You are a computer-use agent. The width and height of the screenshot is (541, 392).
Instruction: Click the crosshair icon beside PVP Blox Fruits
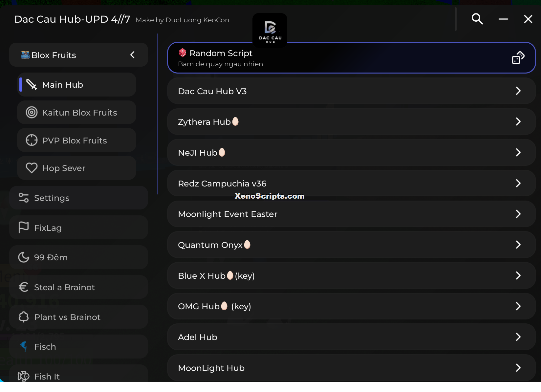(32, 140)
